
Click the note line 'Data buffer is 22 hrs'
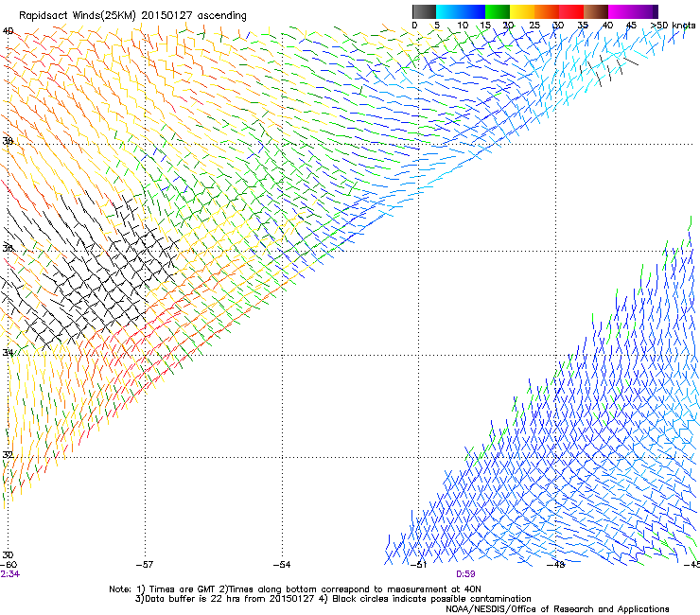point(333,599)
